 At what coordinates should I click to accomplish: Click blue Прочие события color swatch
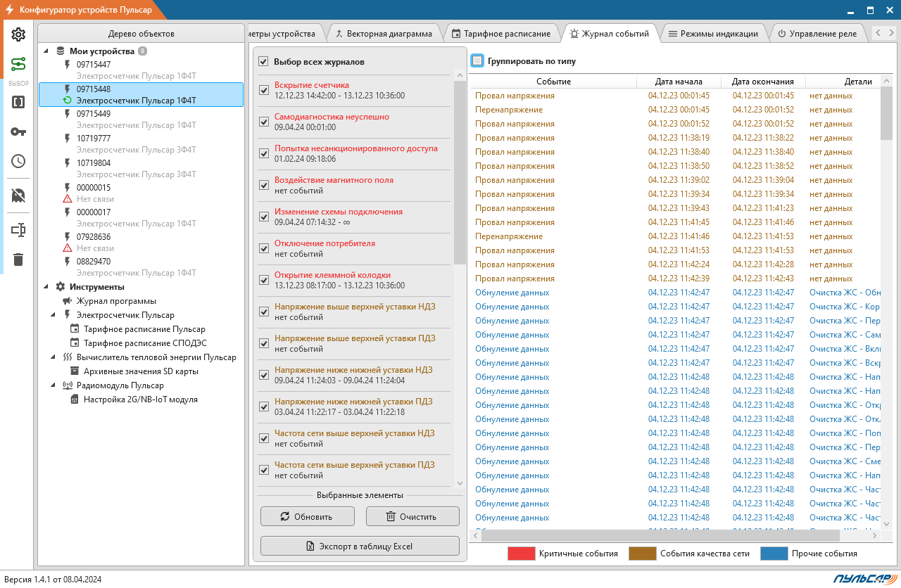(x=774, y=554)
